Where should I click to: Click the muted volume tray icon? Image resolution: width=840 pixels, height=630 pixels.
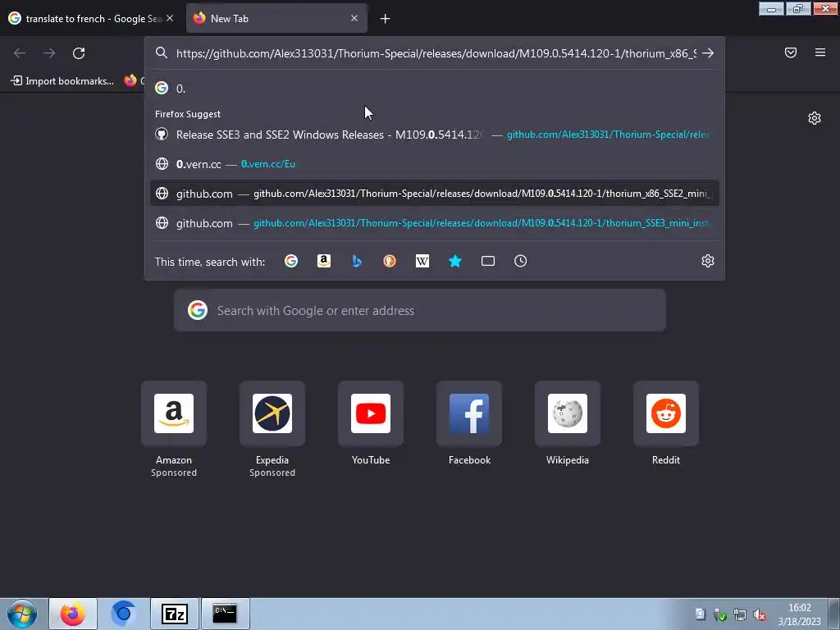[759, 615]
